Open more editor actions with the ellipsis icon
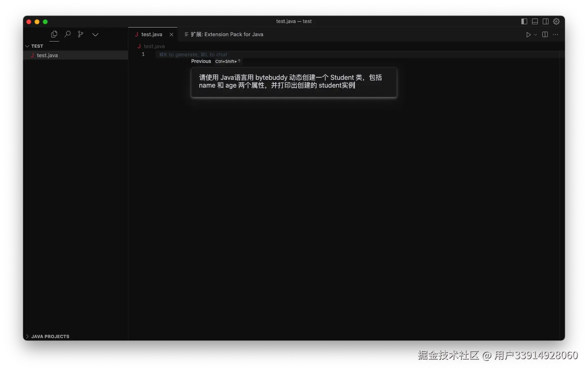Viewport: 588px width, 371px height. pos(556,35)
